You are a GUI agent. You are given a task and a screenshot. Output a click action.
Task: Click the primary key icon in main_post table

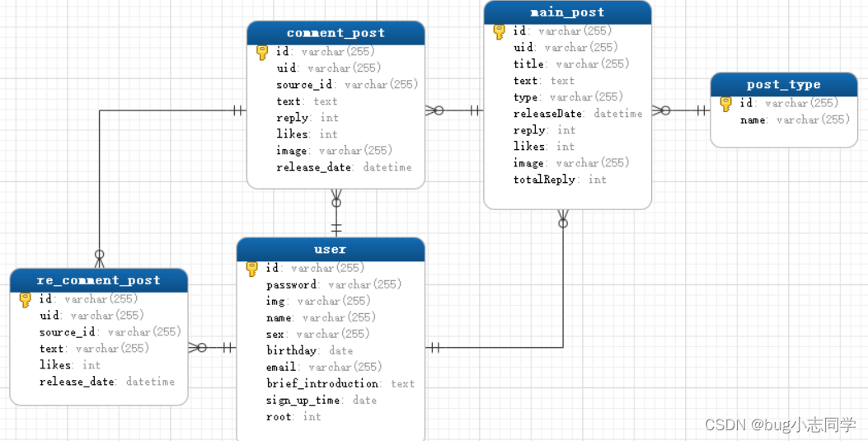click(500, 32)
